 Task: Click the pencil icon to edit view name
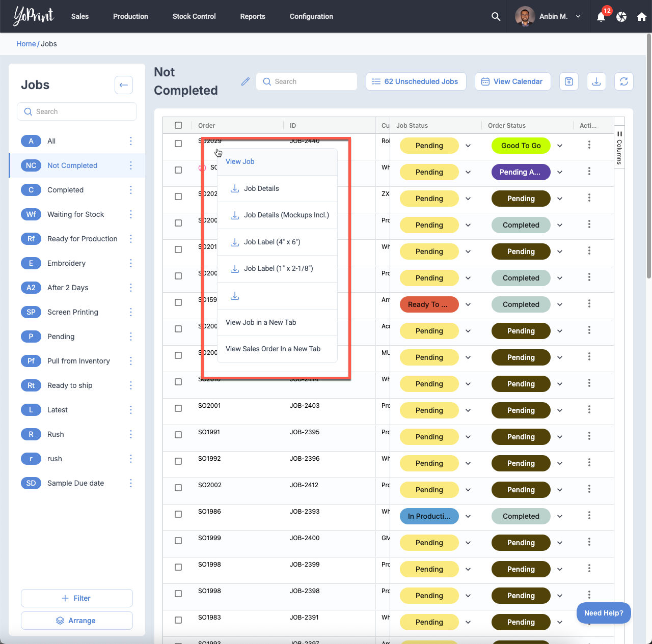coord(246,81)
